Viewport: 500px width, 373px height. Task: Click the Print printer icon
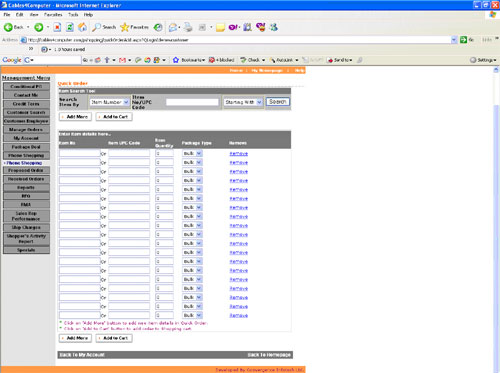pos(188,27)
